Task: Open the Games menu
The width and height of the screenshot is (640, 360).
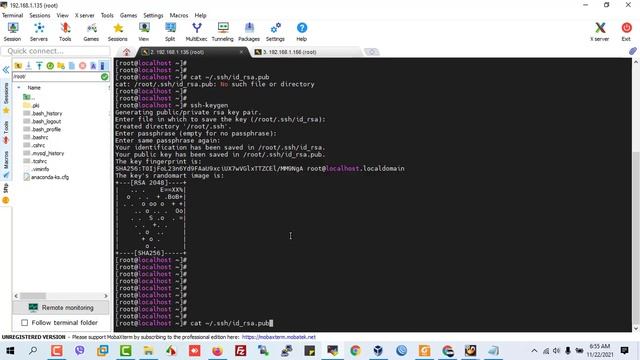Action: [x=129, y=15]
